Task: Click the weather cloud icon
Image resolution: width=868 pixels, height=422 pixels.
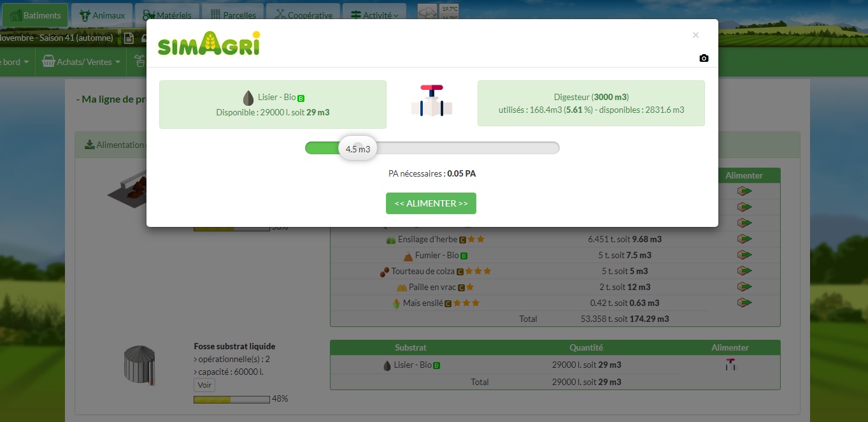Action: click(x=427, y=13)
